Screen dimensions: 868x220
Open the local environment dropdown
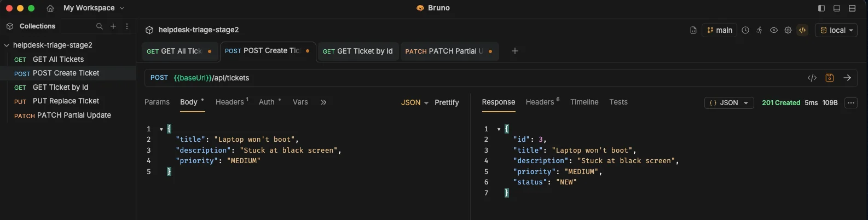(x=836, y=30)
